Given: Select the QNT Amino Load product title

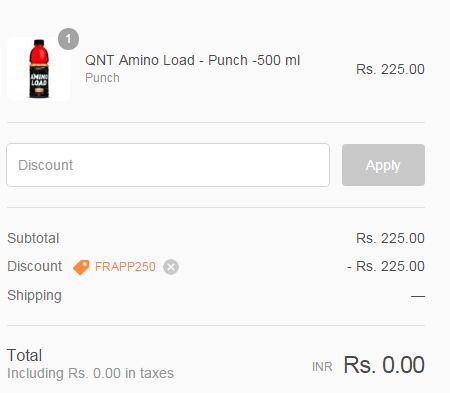Looking at the screenshot, I should (x=193, y=60).
